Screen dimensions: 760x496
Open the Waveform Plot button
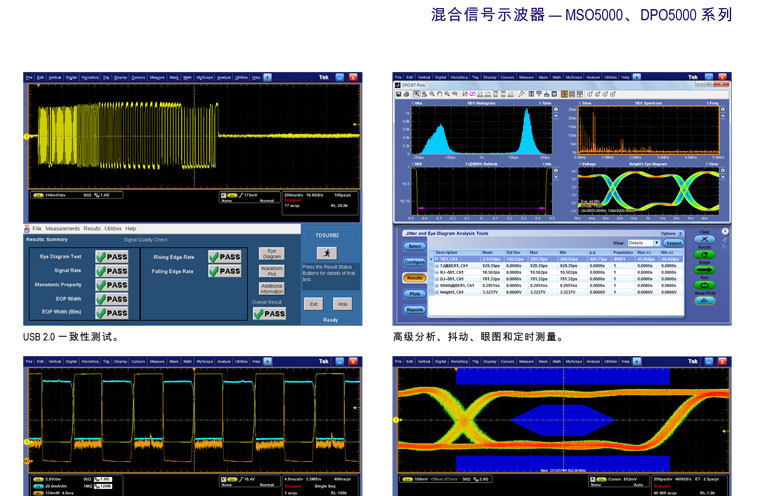pos(271,271)
